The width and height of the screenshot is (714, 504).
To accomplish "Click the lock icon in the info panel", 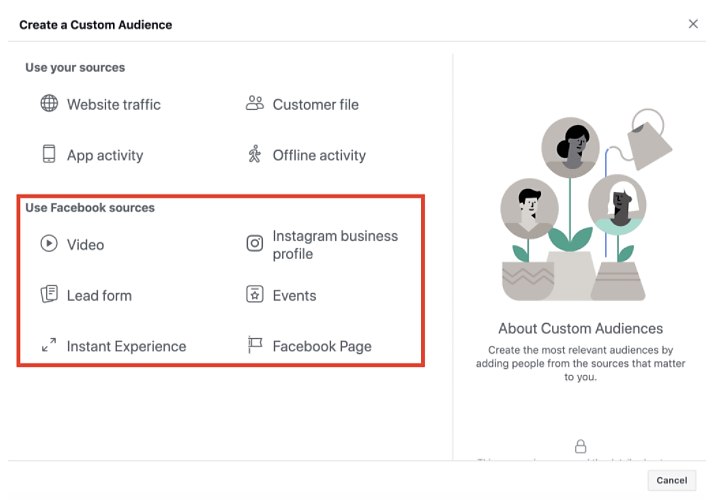I will pyautogui.click(x=581, y=446).
